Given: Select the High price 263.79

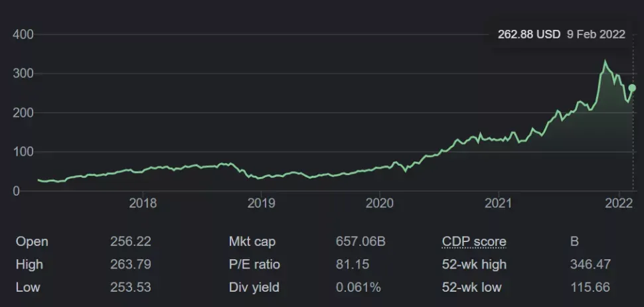Looking at the screenshot, I should pos(131,265).
